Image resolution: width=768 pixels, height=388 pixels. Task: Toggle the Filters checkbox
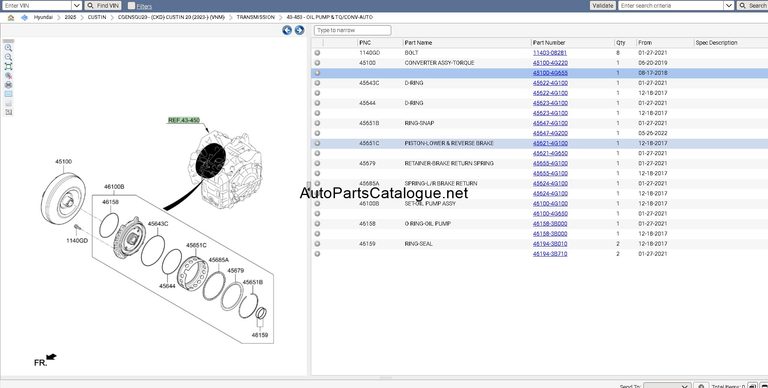pyautogui.click(x=131, y=5)
